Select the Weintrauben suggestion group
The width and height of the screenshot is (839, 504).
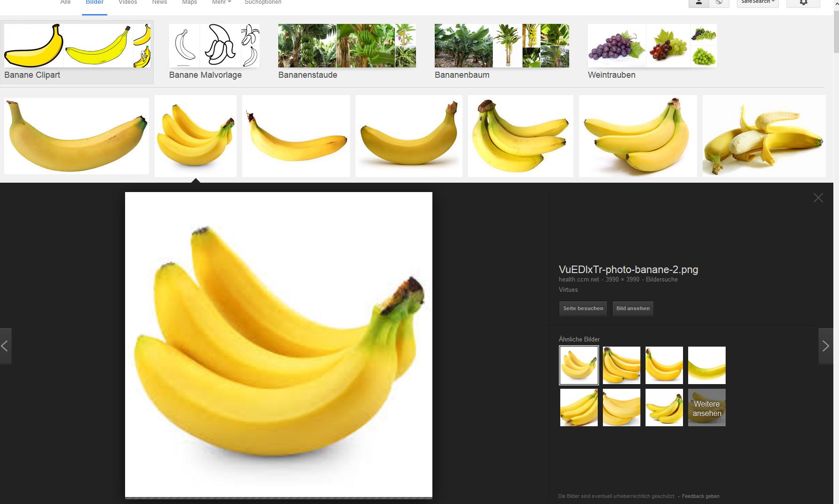[652, 52]
